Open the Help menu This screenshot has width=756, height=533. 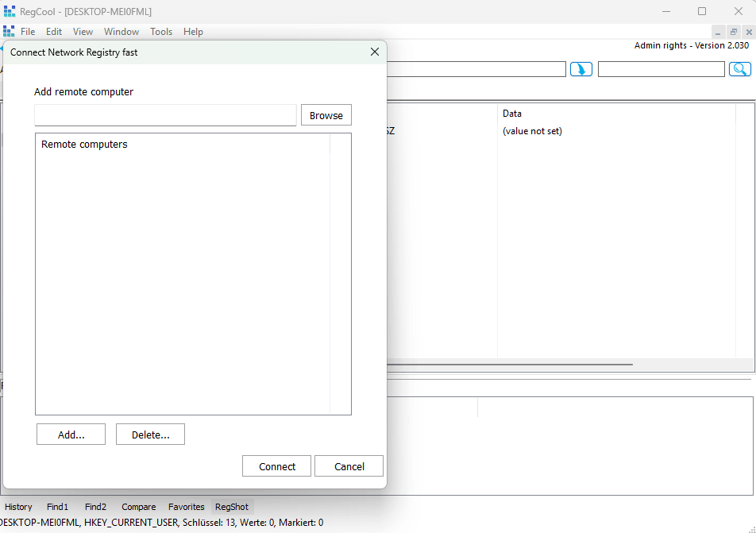193,32
